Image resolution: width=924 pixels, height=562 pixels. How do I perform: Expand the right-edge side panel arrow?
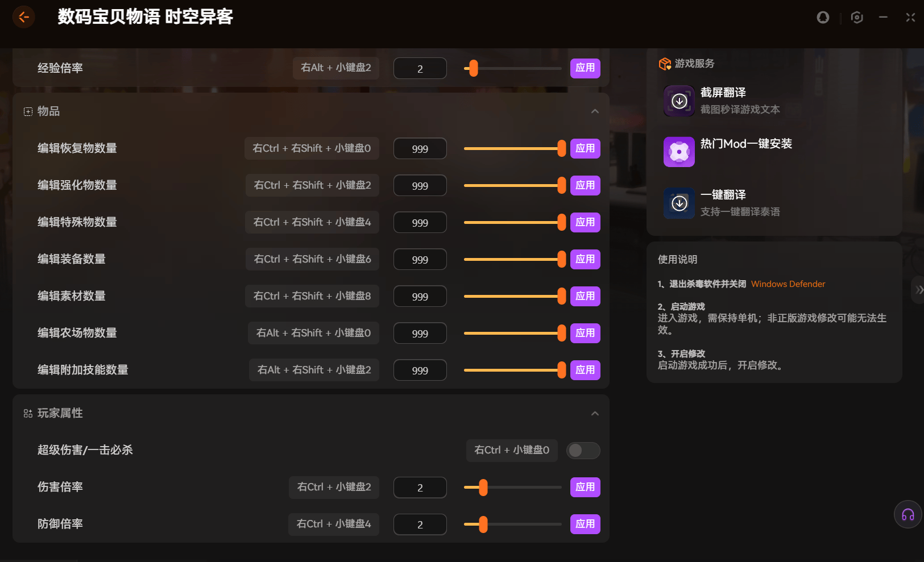(918, 290)
